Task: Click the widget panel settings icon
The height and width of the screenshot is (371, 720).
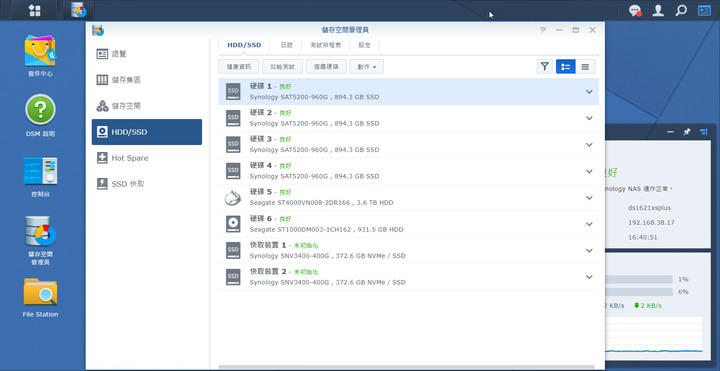Action: pos(704,132)
